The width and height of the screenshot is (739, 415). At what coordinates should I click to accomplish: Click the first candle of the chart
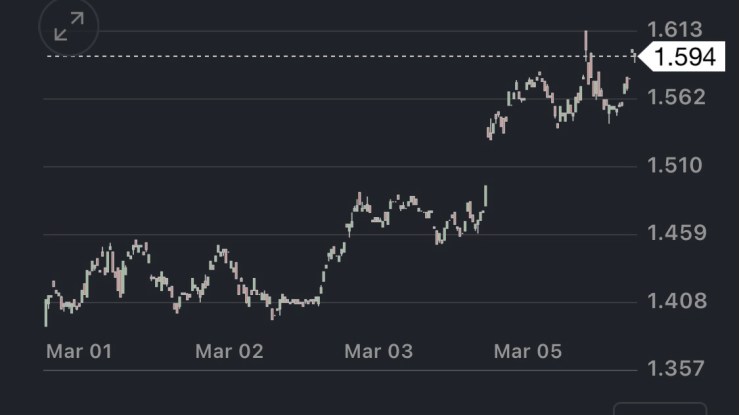coord(46,310)
